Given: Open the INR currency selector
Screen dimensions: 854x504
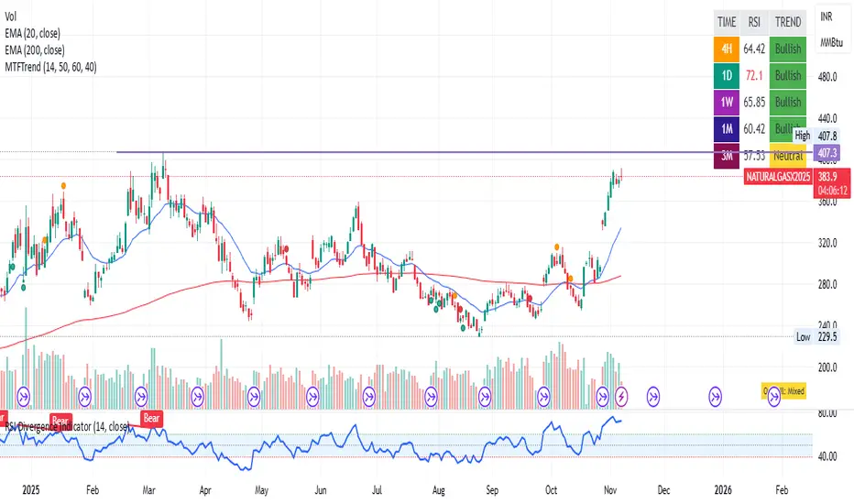Looking at the screenshot, I should point(827,16).
